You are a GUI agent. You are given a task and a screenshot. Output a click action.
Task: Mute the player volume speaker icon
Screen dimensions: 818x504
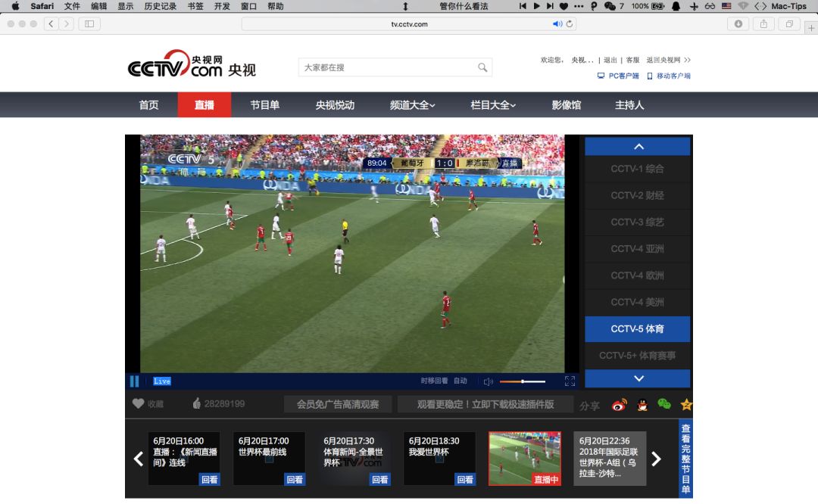tap(489, 381)
